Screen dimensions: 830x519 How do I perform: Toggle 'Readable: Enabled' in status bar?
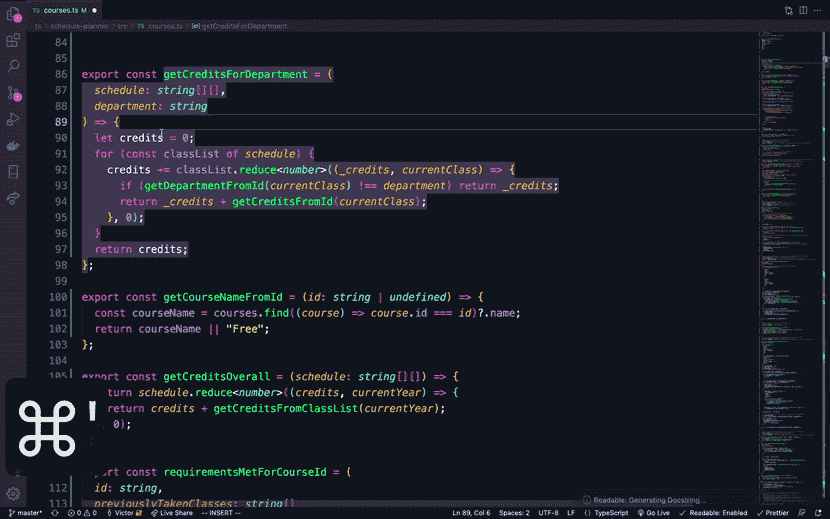pos(713,513)
